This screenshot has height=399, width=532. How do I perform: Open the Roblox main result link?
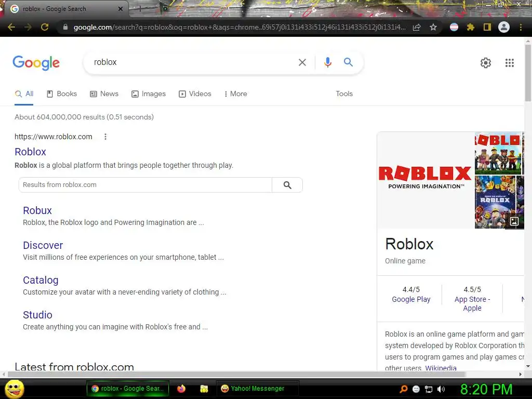(x=30, y=152)
